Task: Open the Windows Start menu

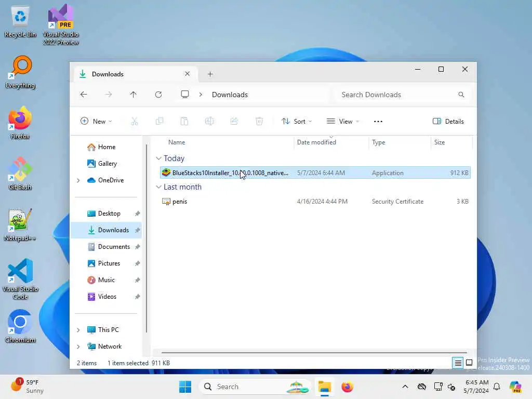Action: click(185, 387)
